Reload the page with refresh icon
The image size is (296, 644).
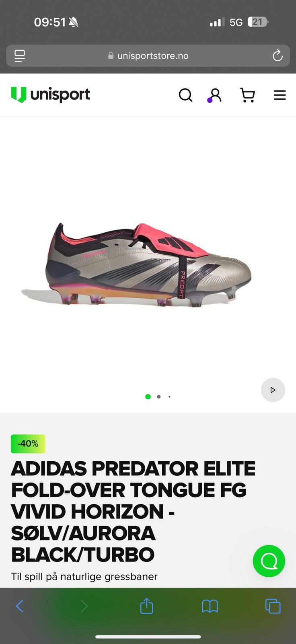click(x=277, y=56)
